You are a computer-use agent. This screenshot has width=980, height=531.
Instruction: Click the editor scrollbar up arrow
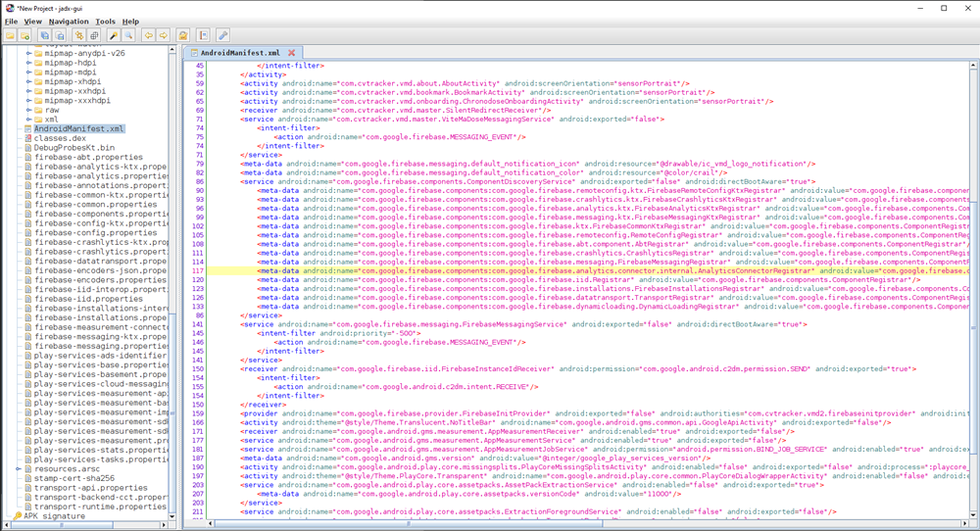tap(974, 65)
